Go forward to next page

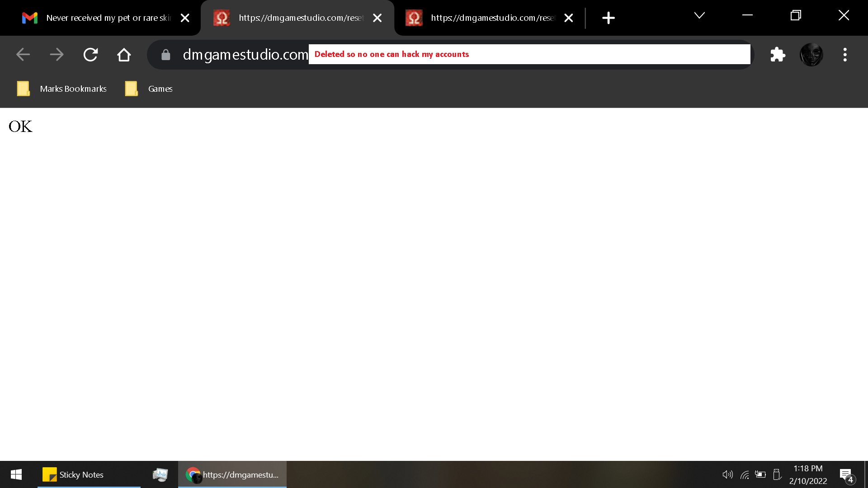click(57, 55)
